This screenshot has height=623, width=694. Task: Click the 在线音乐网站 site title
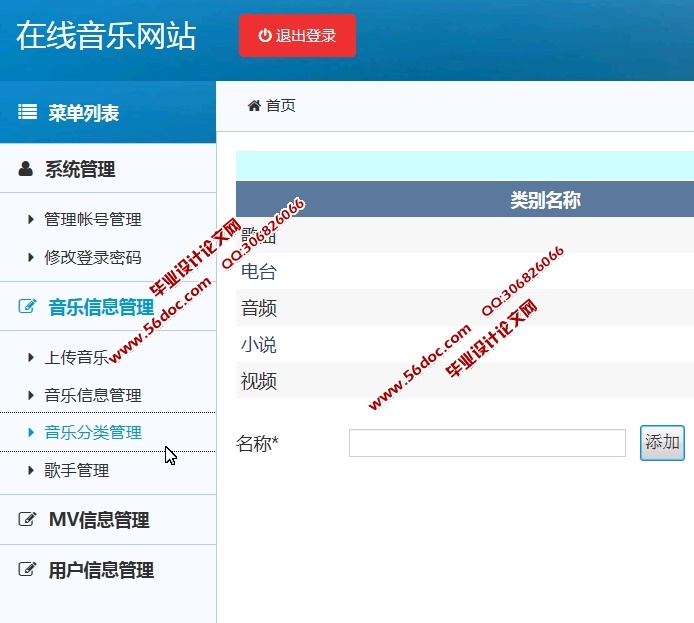(x=106, y=36)
